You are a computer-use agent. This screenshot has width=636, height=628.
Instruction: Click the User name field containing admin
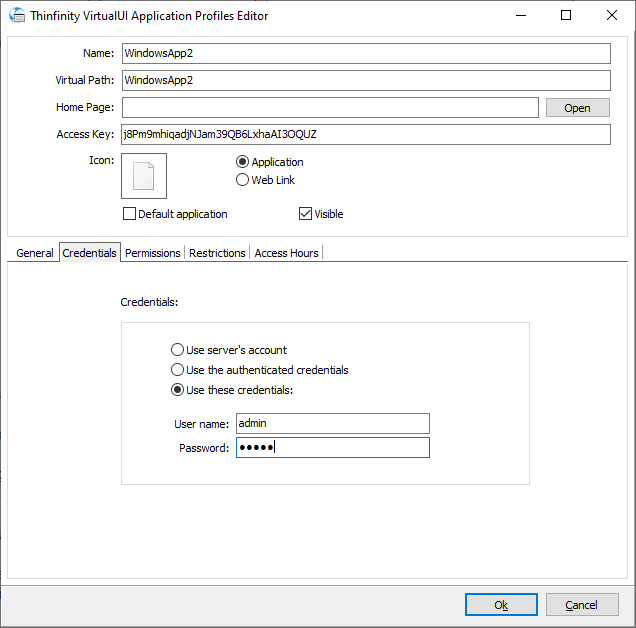pos(332,423)
